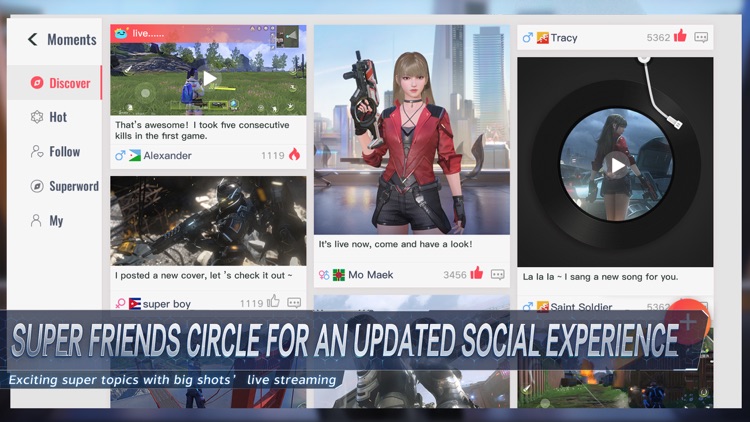Open the My tab

[x=55, y=221]
